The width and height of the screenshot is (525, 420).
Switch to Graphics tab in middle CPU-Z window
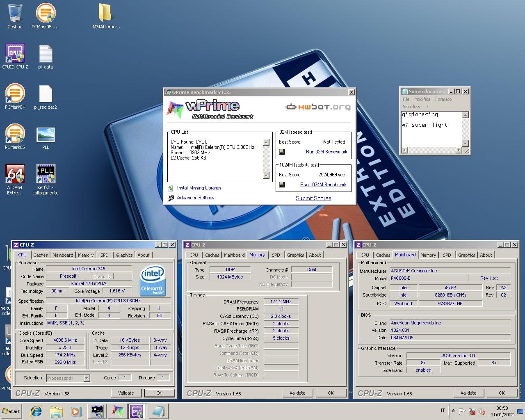pyautogui.click(x=296, y=255)
